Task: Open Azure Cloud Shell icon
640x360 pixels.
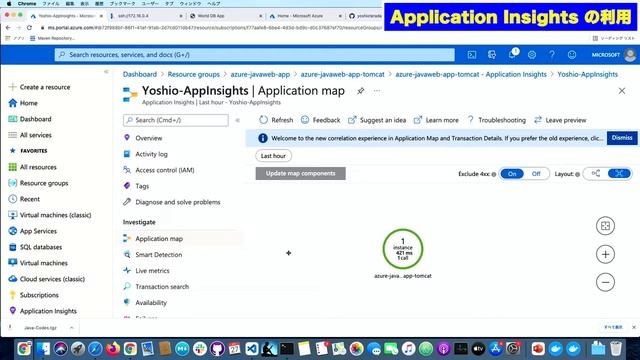Action: click(x=472, y=55)
